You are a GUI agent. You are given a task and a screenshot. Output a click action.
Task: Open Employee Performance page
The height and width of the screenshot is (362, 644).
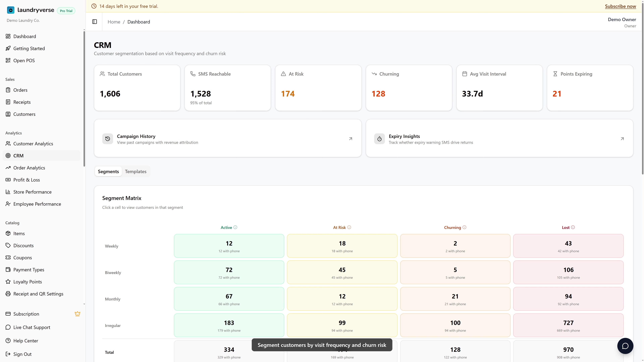click(41, 204)
